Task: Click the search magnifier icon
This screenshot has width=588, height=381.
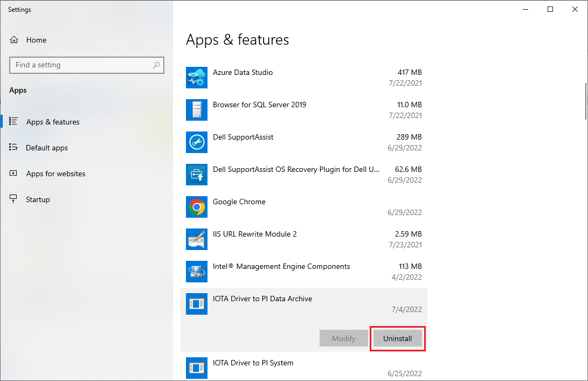Action: click(156, 65)
